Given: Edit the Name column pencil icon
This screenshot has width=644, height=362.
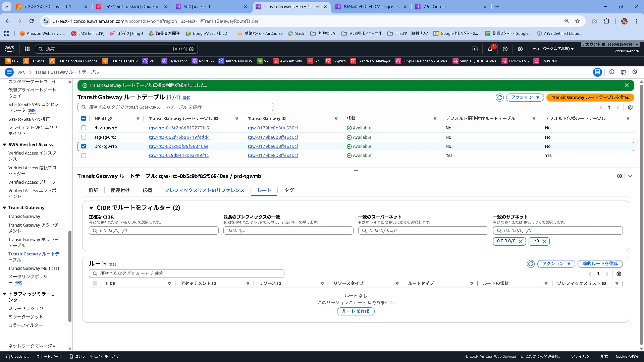Looking at the screenshot, I should (110, 119).
